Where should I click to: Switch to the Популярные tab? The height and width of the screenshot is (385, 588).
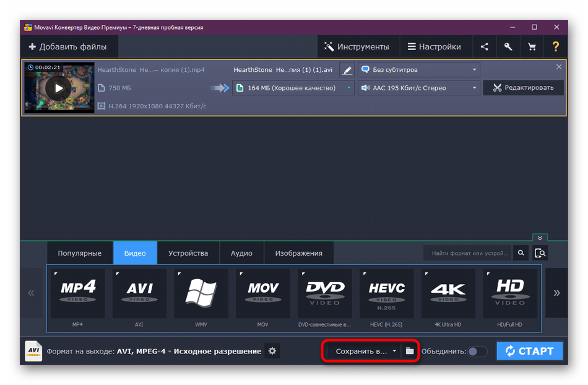tap(79, 253)
